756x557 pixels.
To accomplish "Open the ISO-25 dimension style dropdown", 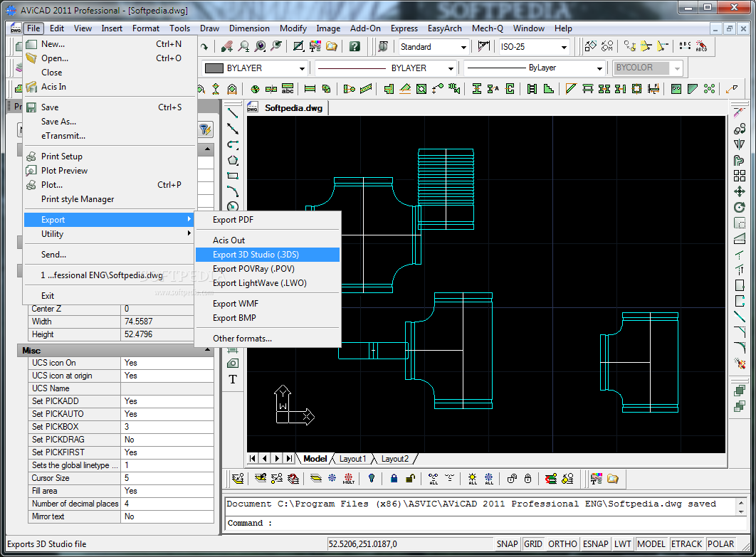I will tap(564, 47).
